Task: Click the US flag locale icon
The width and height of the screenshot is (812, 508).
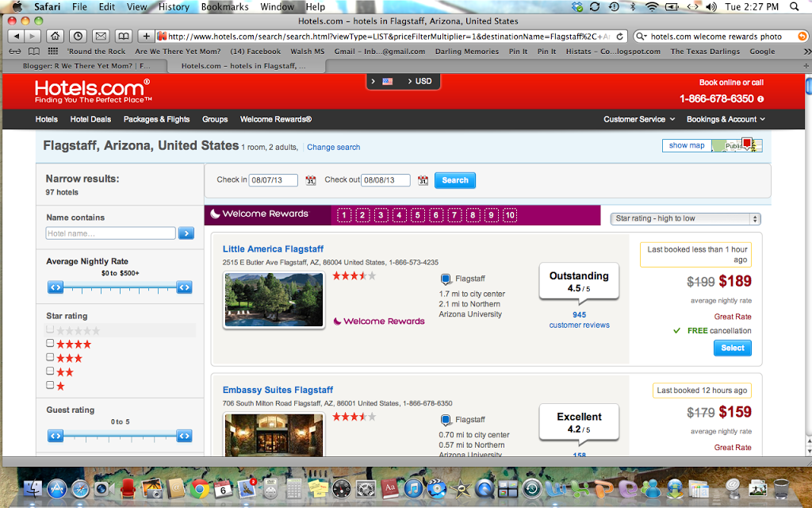Action: click(x=387, y=82)
